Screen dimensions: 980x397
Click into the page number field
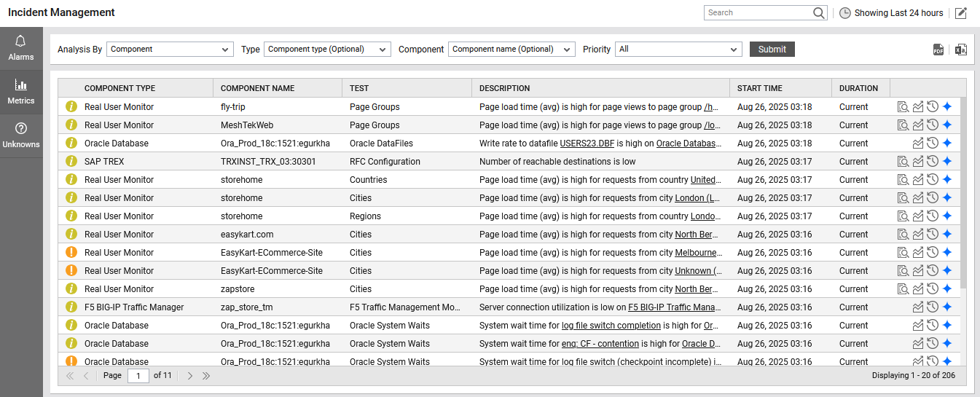138,376
